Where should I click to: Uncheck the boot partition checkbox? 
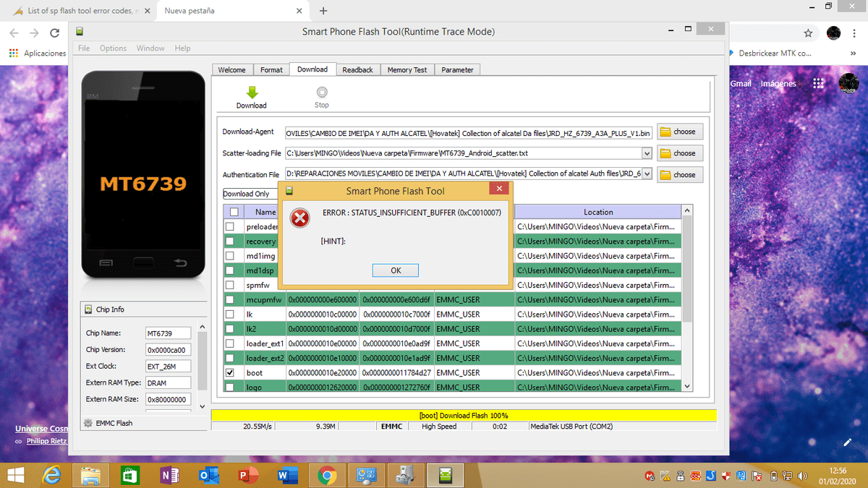coord(230,372)
